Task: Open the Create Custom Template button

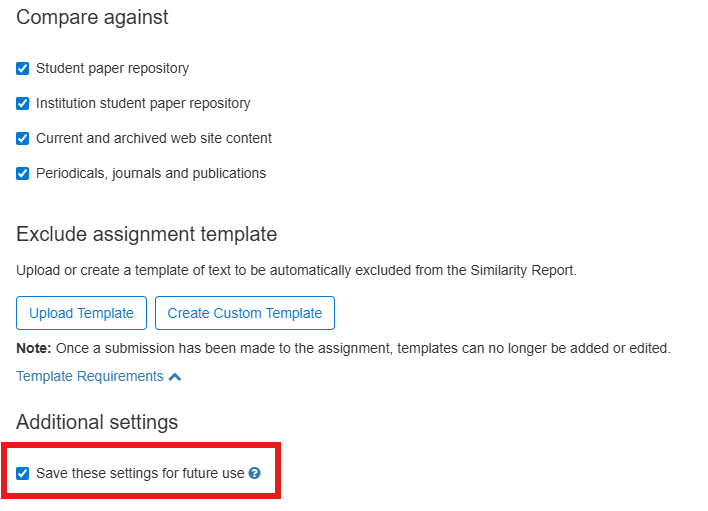Action: (x=244, y=313)
